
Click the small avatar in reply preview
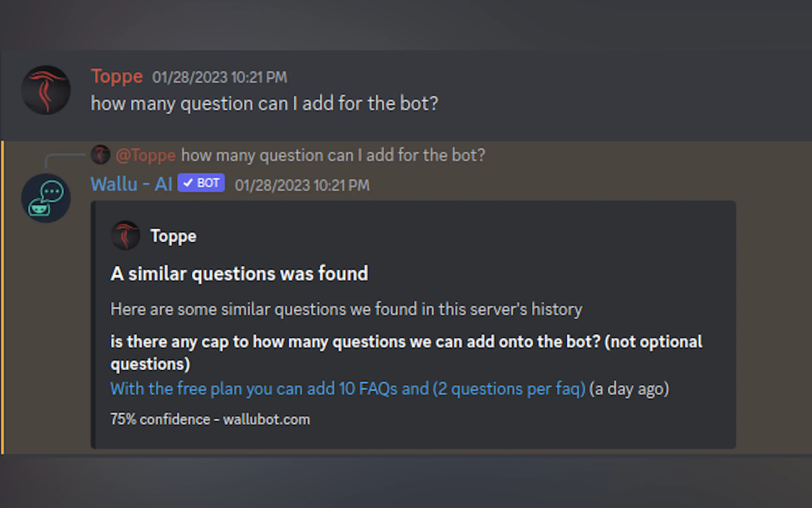100,155
